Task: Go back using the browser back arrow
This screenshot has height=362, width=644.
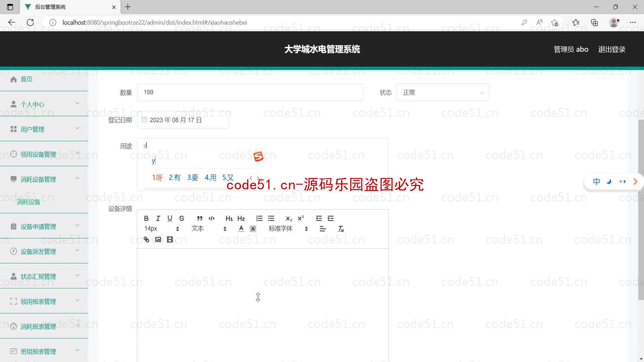Action: 12,22
